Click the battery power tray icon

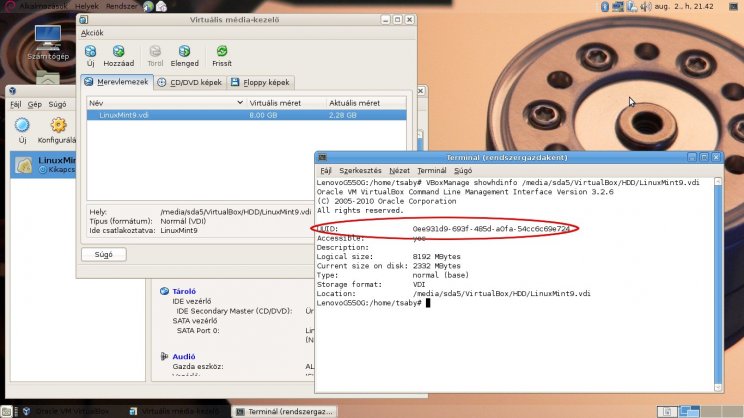coord(632,6)
